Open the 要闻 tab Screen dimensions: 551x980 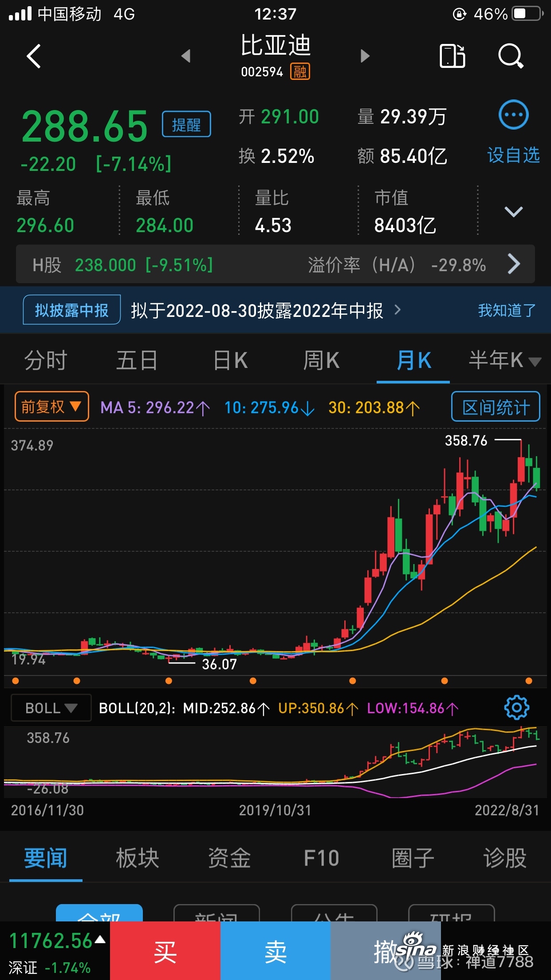click(46, 858)
